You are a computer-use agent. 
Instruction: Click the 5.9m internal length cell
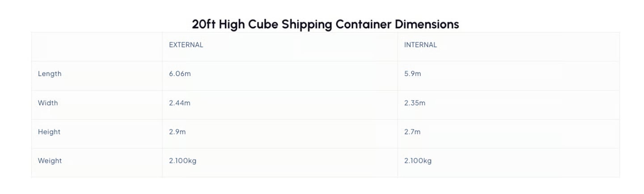[412, 73]
